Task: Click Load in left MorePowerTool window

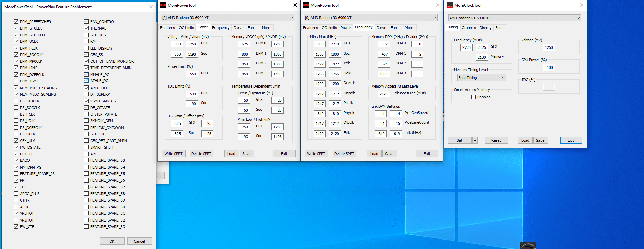Action: [x=231, y=154]
